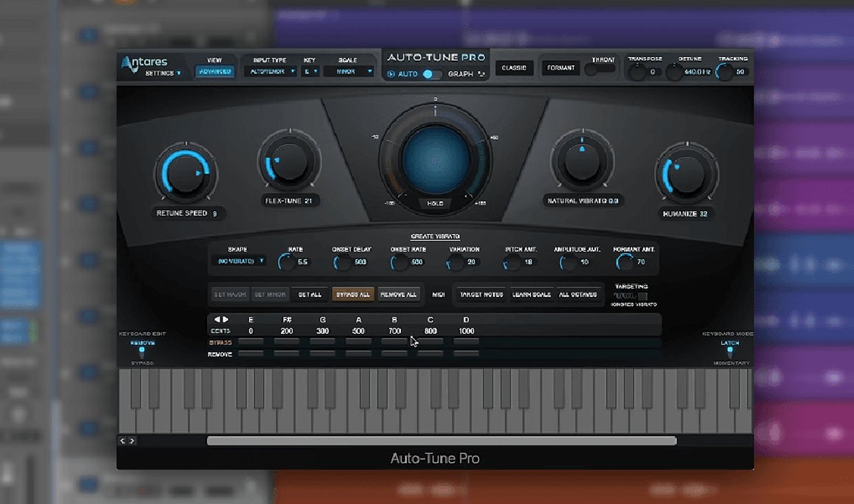The height and width of the screenshot is (504, 854).
Task: Click the 440.0 Hz detune value
Action: coord(698,71)
